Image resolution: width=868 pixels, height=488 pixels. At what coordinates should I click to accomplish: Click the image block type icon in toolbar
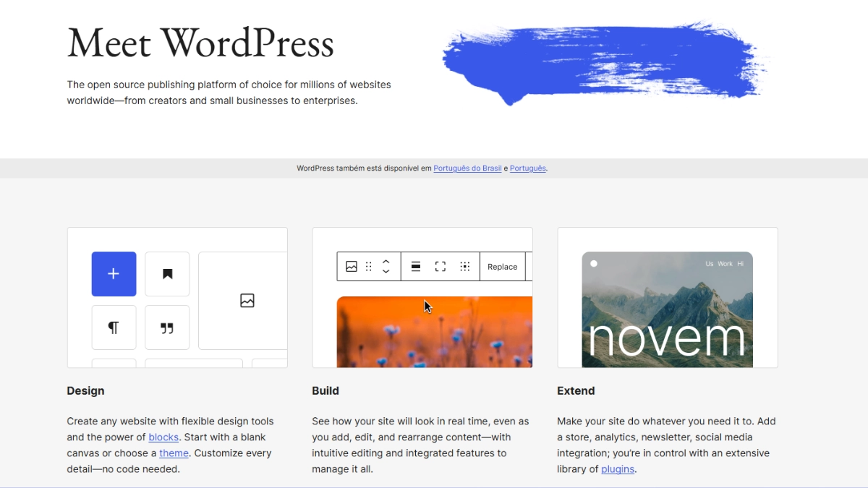click(352, 267)
